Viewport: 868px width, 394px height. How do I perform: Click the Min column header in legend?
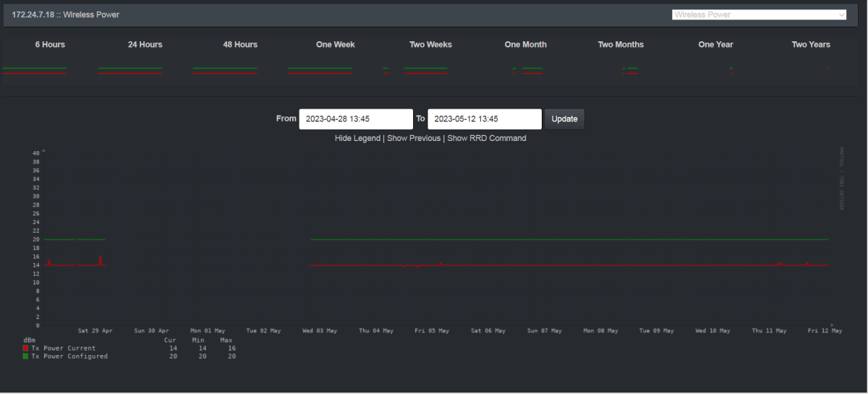(198, 340)
